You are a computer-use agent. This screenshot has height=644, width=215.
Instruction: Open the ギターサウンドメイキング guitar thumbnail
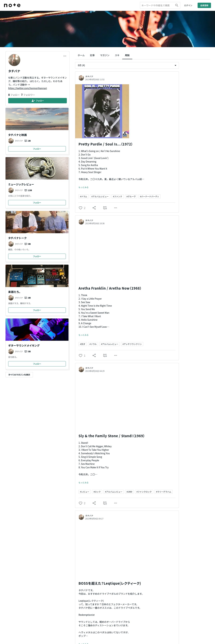pyautogui.click(x=37, y=330)
